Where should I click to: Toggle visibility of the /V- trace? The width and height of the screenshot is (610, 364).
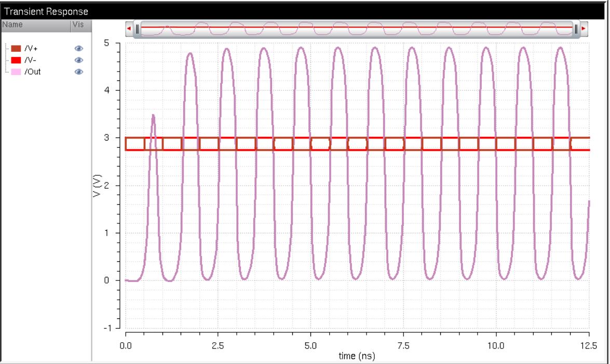tap(78, 60)
